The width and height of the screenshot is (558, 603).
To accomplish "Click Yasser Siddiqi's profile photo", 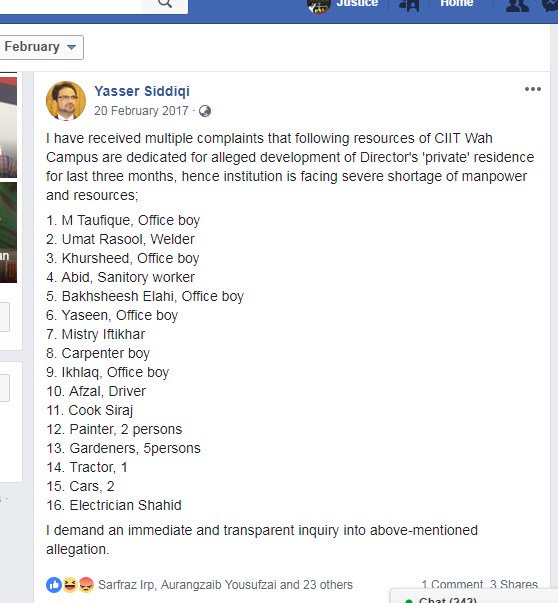I will click(x=66, y=101).
